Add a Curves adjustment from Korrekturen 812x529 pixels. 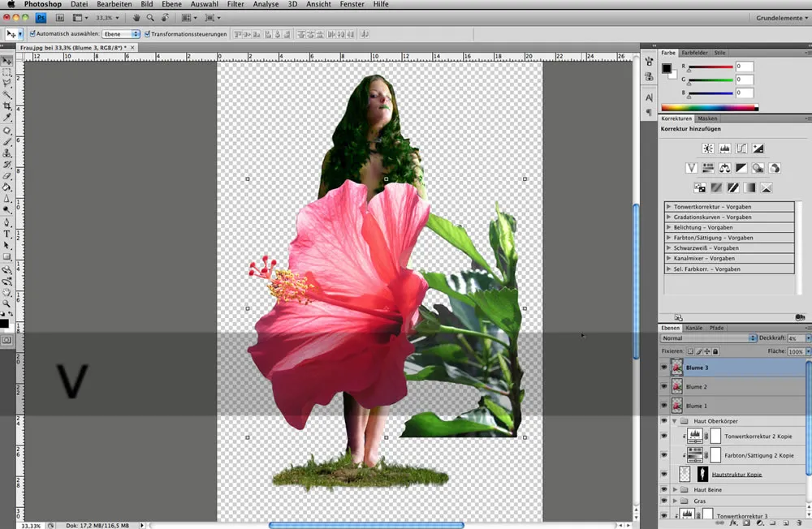pos(741,148)
